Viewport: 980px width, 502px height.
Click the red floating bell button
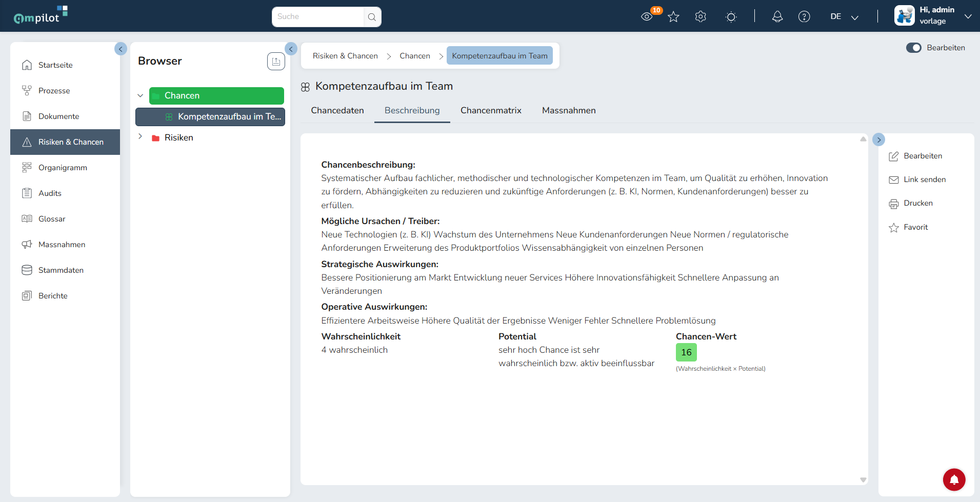coord(954,480)
